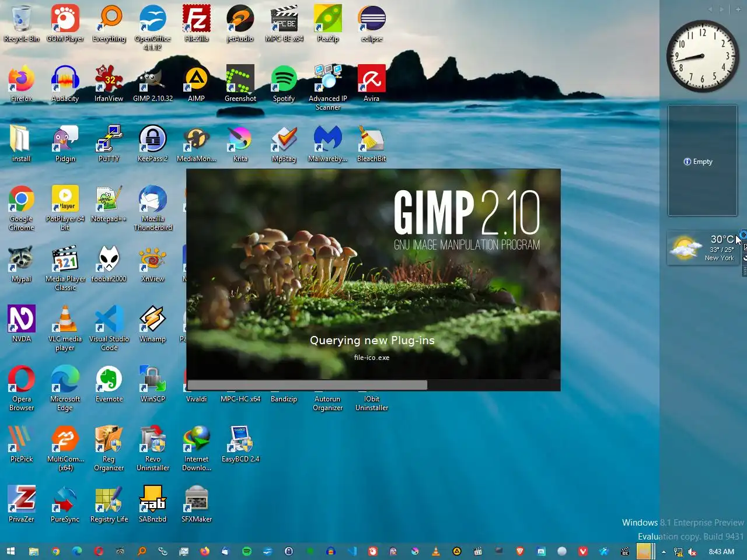Select the KeePass 2 desktop icon
747x560 pixels.
point(153,144)
